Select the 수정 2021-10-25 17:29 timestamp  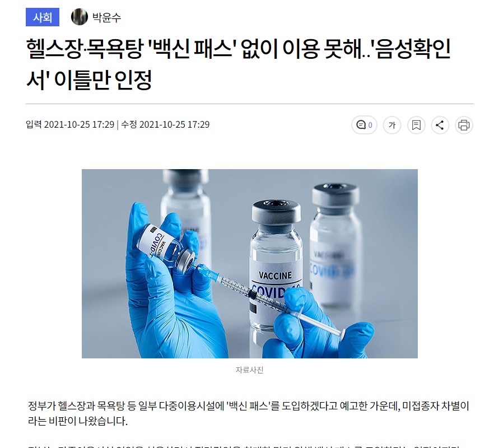pyautogui.click(x=165, y=124)
